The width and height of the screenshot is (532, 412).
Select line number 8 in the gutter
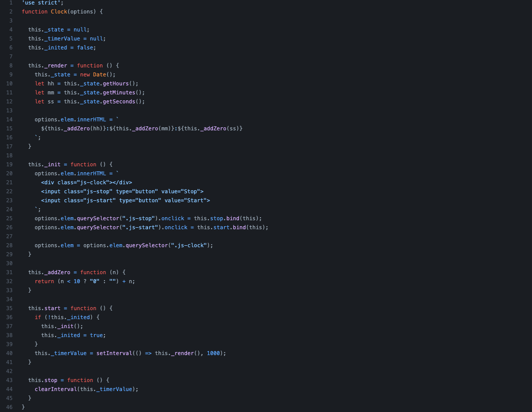pyautogui.click(x=10, y=65)
